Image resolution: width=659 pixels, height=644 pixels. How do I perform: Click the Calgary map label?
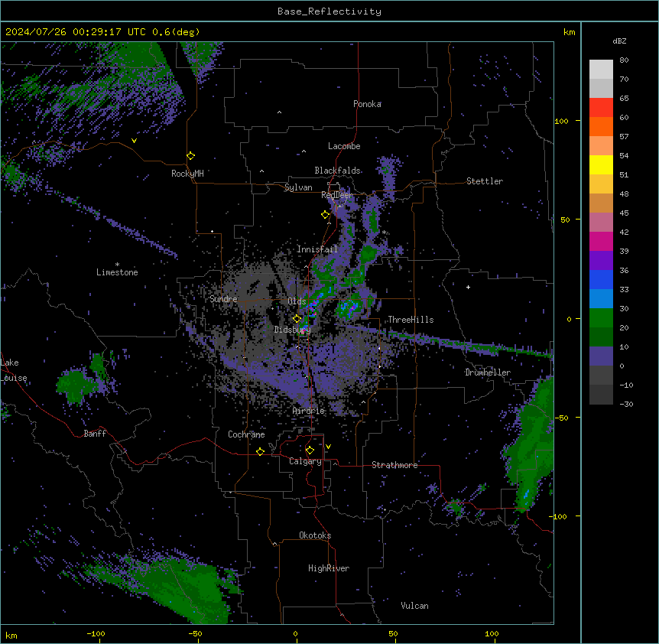click(306, 461)
